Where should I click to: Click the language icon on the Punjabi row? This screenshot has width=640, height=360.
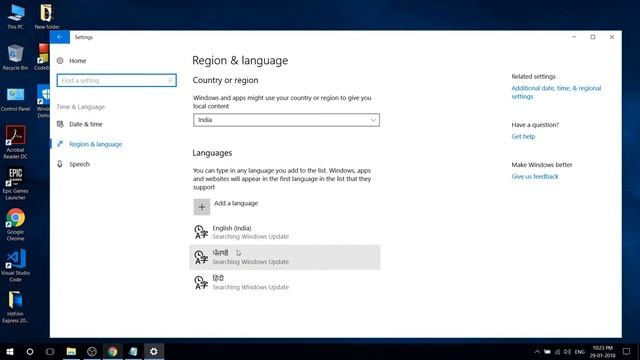[201, 257]
